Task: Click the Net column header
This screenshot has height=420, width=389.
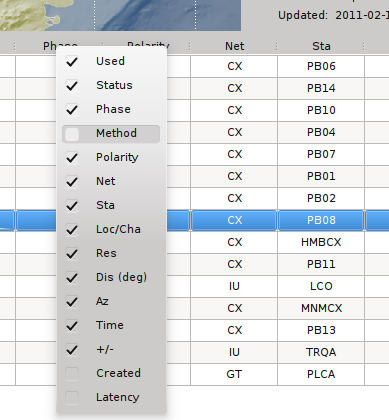Action: 234,46
